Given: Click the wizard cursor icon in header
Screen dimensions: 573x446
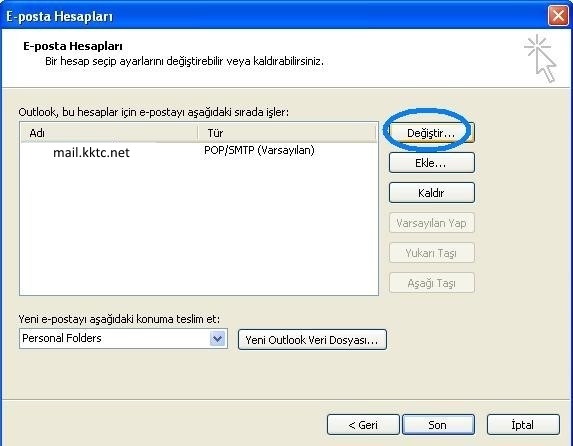Looking at the screenshot, I should (x=540, y=59).
